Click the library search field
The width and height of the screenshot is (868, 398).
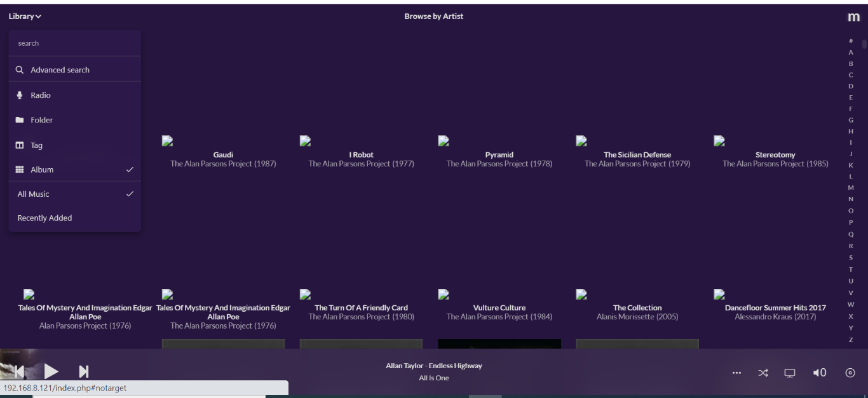pos(75,43)
